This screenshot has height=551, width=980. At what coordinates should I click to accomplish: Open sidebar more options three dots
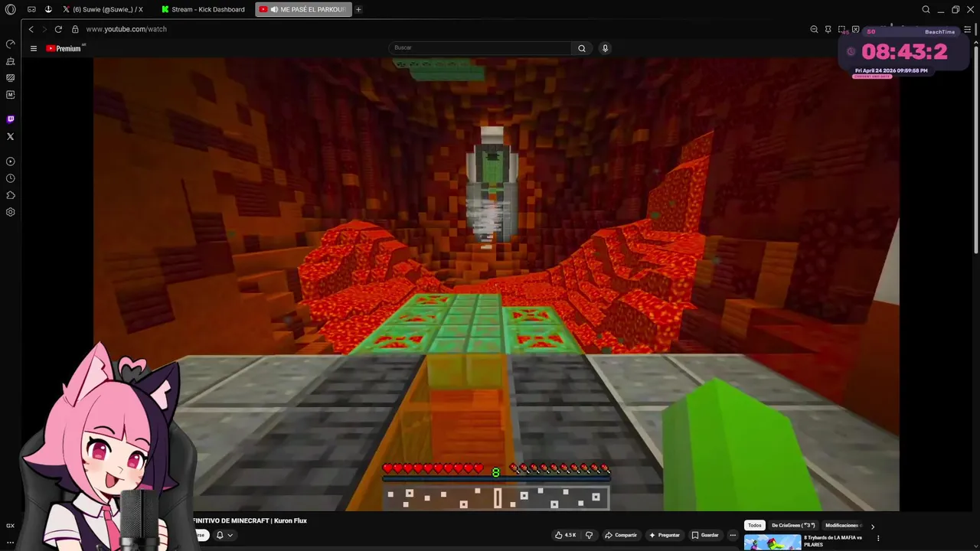coord(10,543)
